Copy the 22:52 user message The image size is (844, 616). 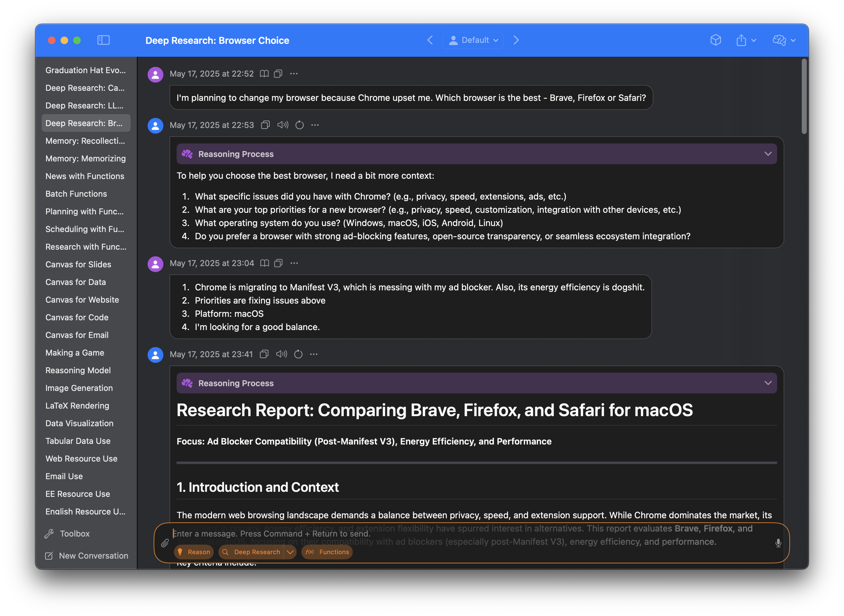278,74
